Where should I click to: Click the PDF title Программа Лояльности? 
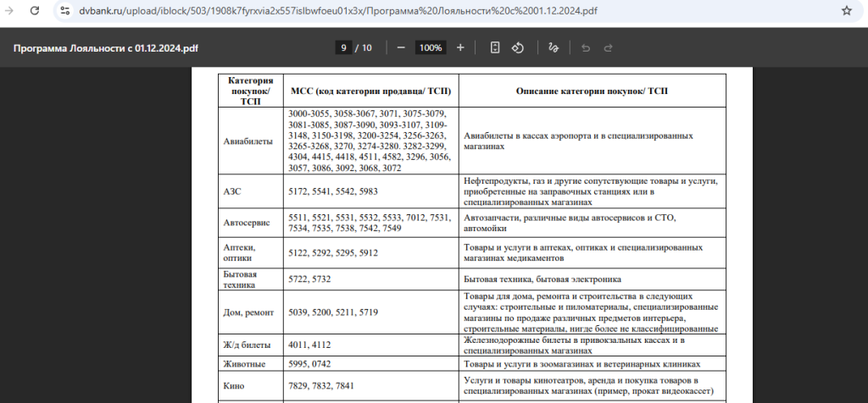pos(106,47)
